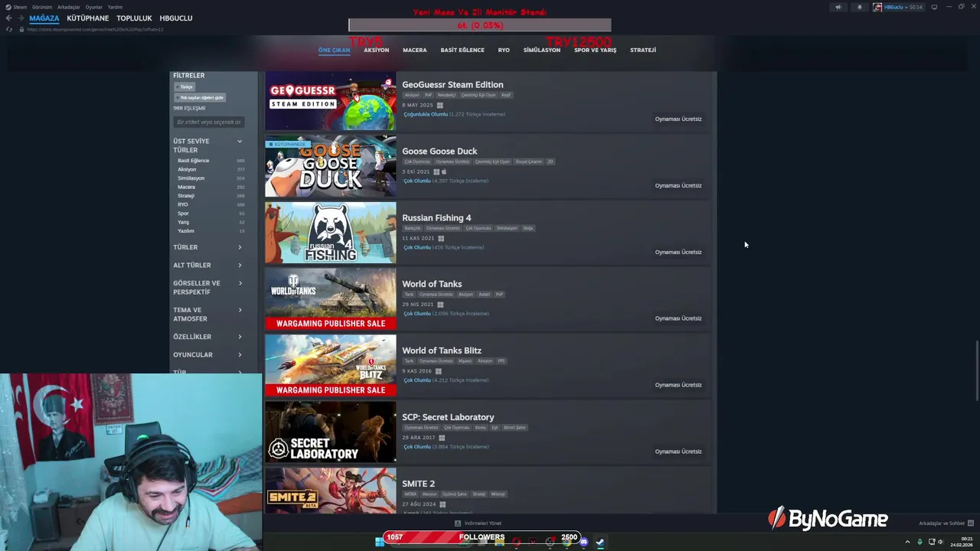Click the taskbar volume icon

coord(940,543)
